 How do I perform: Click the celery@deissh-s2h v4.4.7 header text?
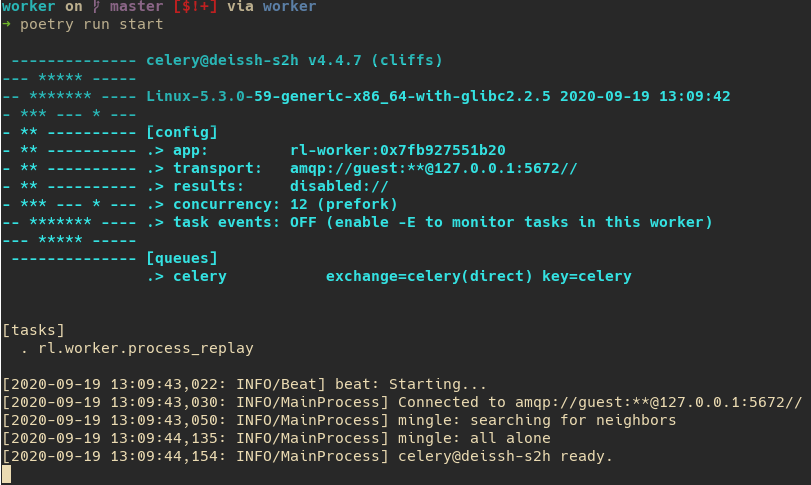(x=294, y=60)
